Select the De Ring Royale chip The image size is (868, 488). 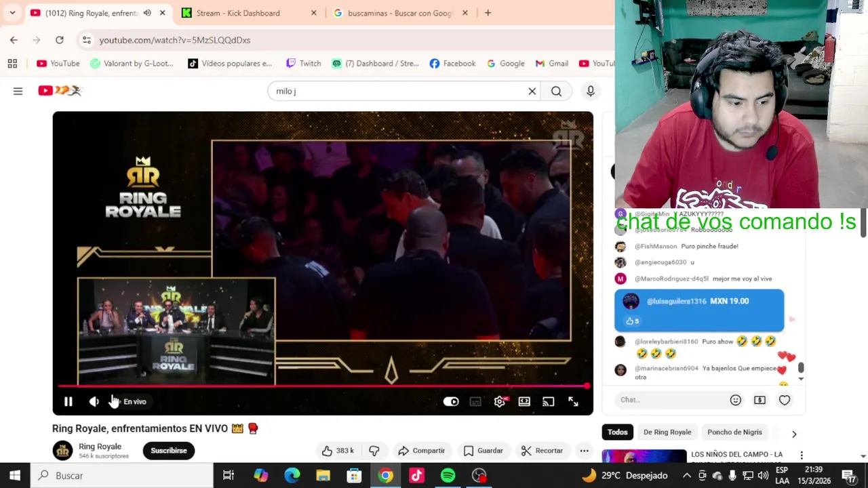pos(667,432)
